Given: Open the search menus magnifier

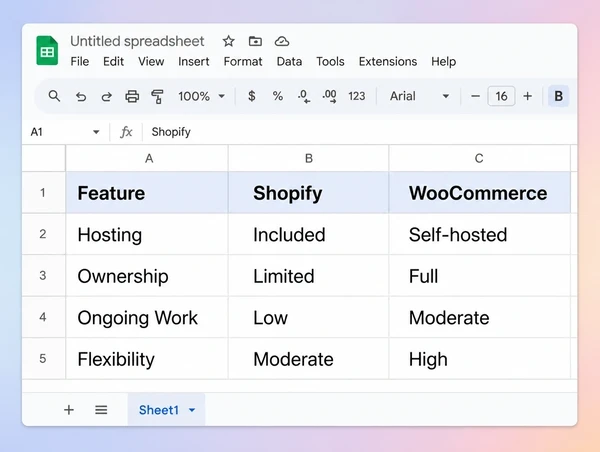Looking at the screenshot, I should [54, 96].
